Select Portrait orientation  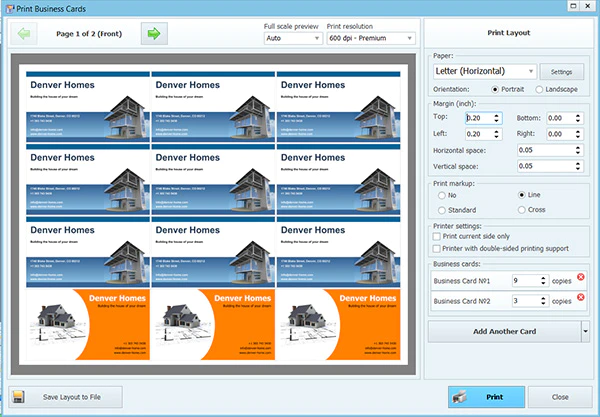tap(495, 90)
